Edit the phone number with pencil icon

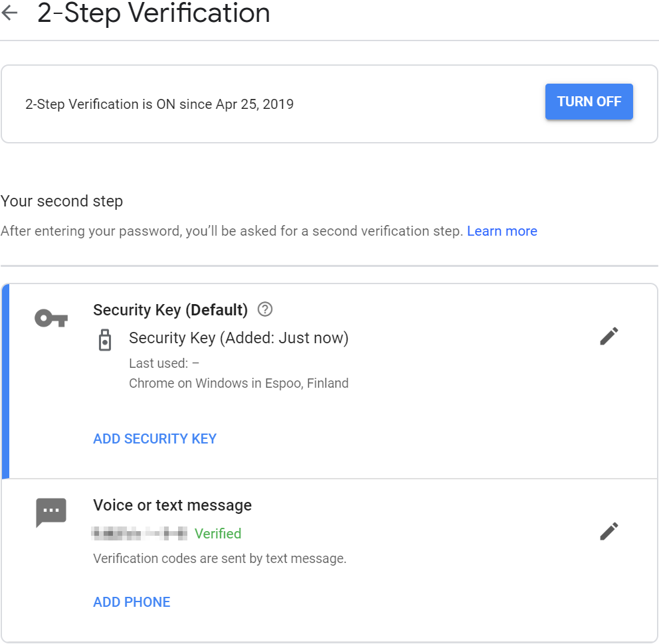[609, 531]
